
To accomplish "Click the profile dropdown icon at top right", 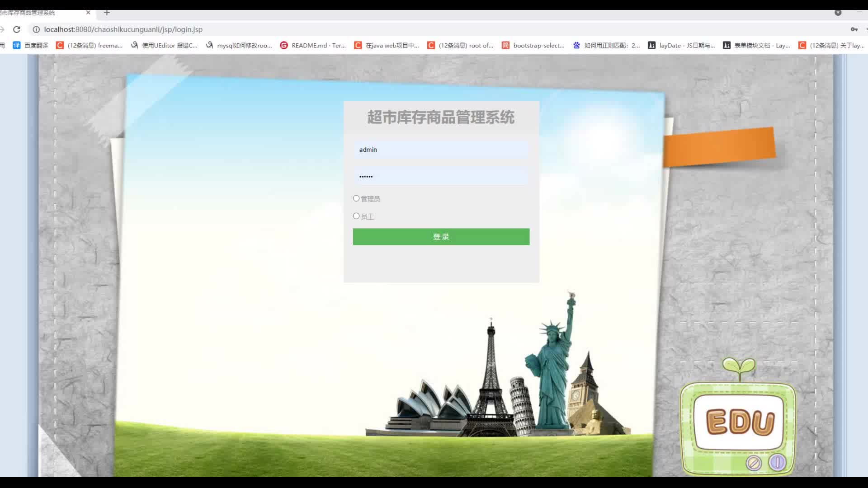I will (x=838, y=13).
